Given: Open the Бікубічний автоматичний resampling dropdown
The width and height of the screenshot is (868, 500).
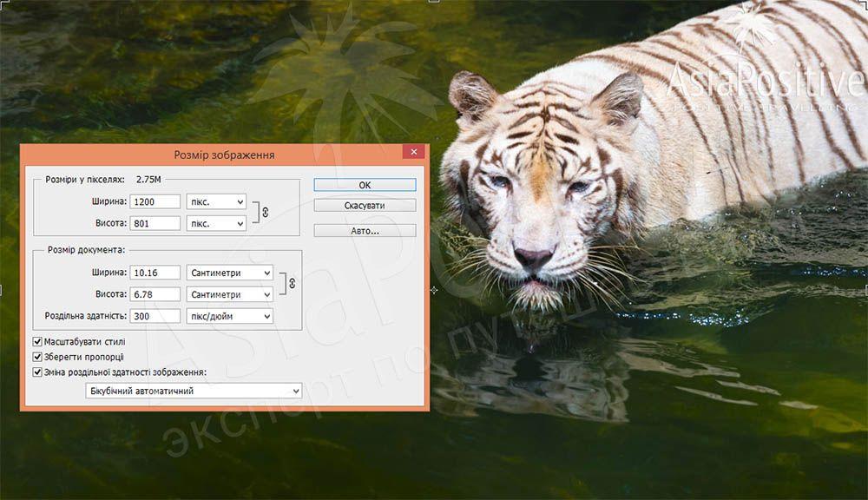Looking at the screenshot, I should [x=193, y=391].
